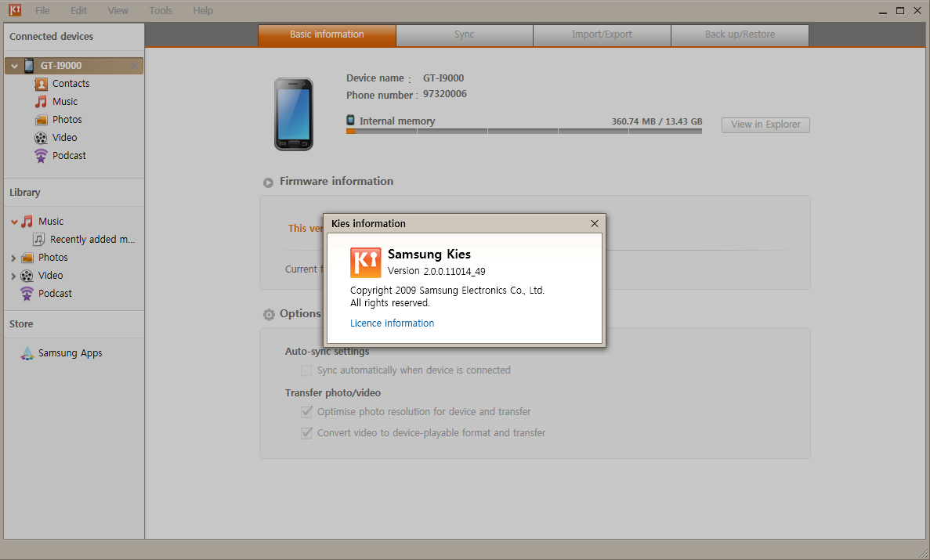Open the Edit menu
Viewport: 930px width, 560px height.
tap(79, 11)
